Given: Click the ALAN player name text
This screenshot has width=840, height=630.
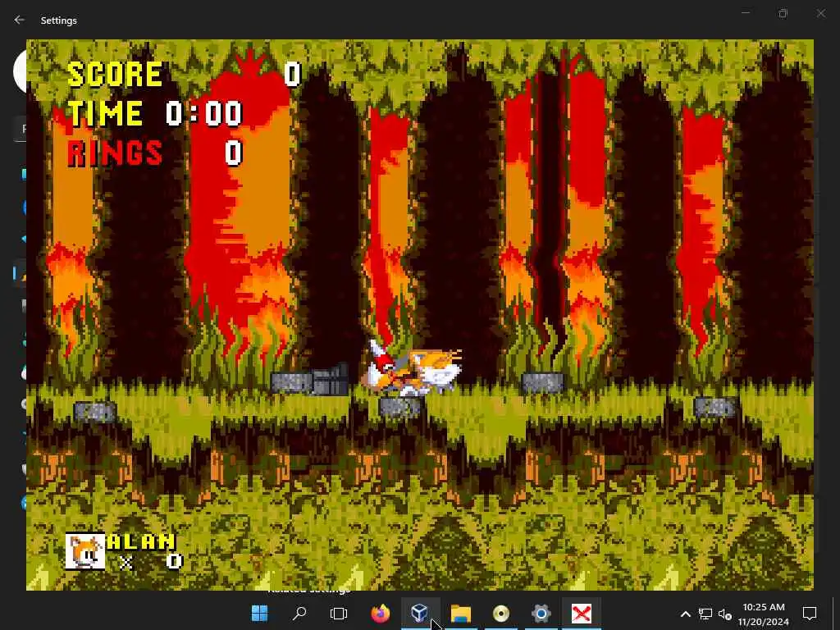Looking at the screenshot, I should tap(141, 541).
